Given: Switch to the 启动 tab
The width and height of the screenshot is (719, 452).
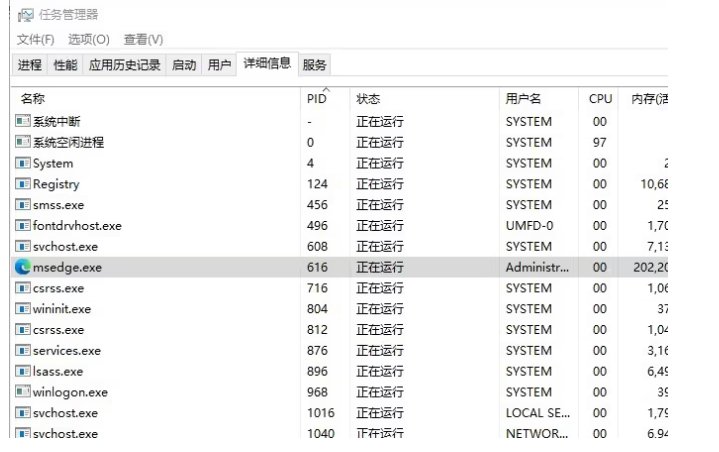Looking at the screenshot, I should [184, 65].
